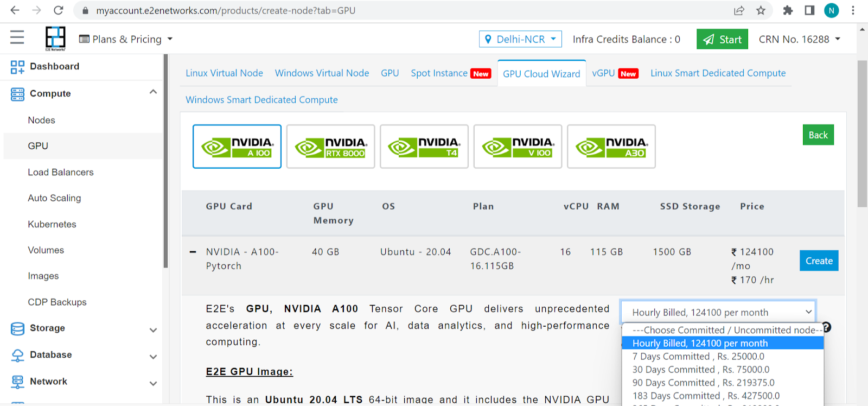Open the Hourly Billed plan dropdown

point(718,312)
